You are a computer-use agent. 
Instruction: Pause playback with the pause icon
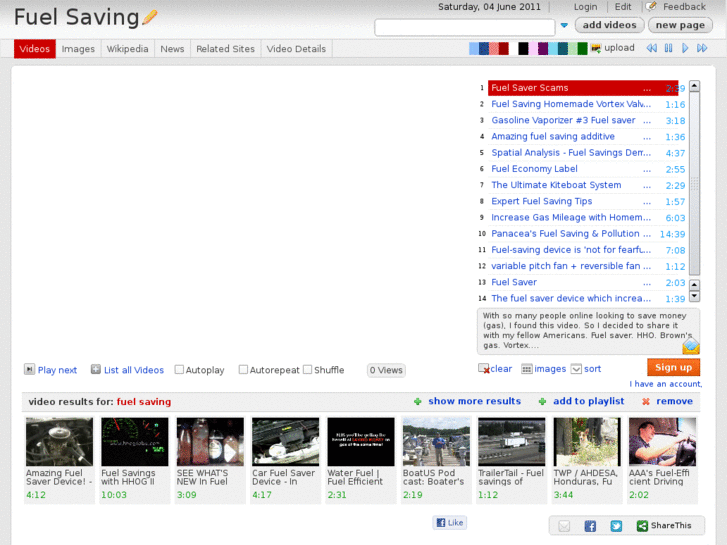point(668,48)
